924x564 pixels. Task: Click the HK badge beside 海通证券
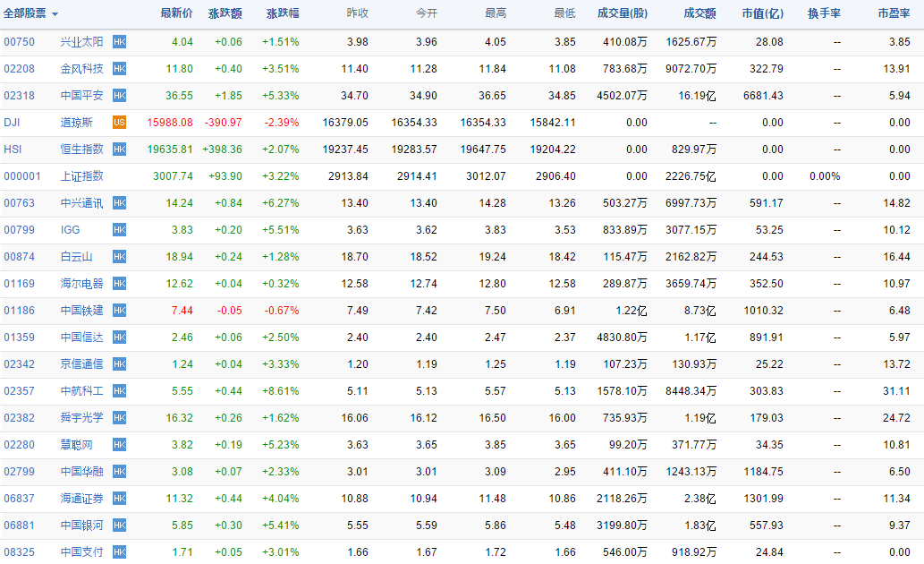tap(119, 499)
